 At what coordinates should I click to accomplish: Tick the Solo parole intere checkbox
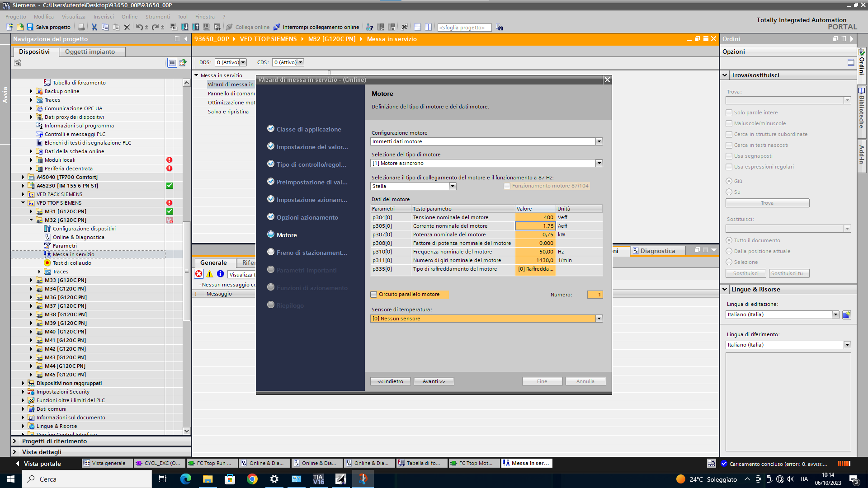tap(729, 113)
